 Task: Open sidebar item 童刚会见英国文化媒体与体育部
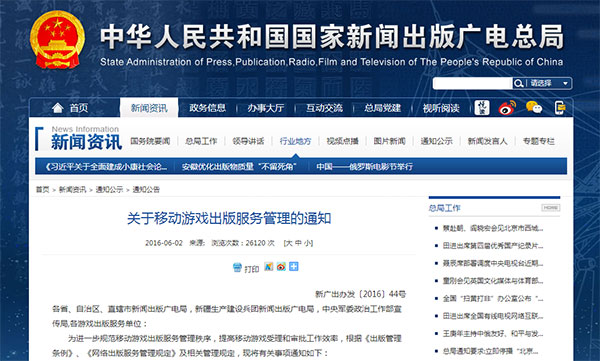click(x=493, y=281)
